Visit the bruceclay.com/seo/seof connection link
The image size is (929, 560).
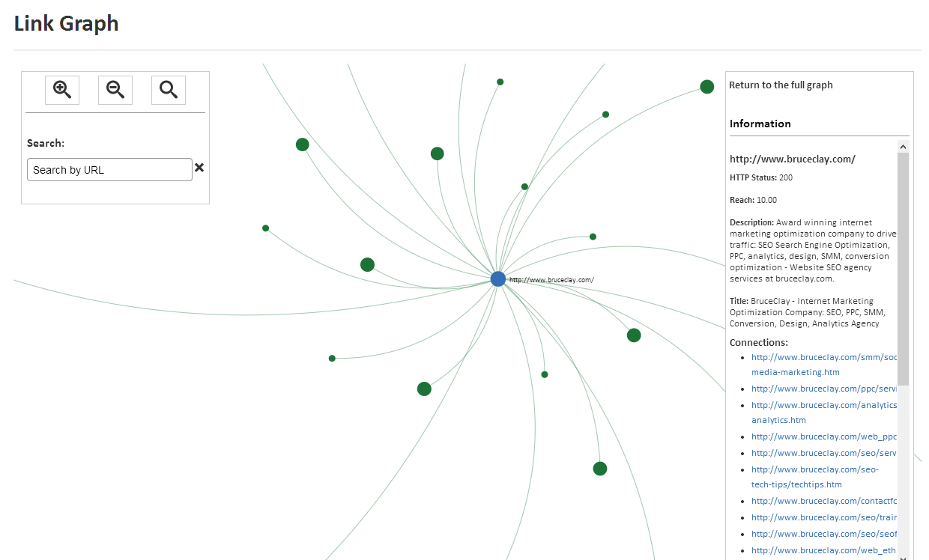(824, 534)
